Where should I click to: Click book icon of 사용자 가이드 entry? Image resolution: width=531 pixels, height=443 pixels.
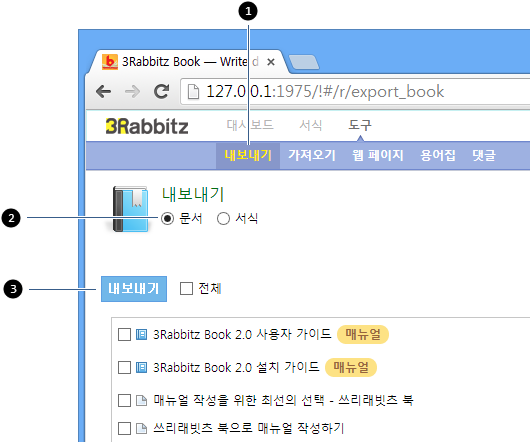(x=141, y=335)
